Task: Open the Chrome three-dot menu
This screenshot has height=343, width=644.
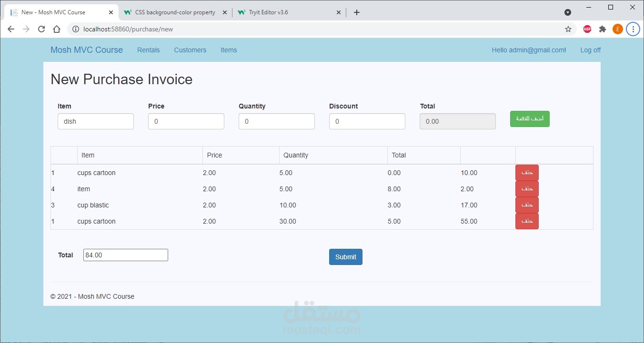Action: 633,29
